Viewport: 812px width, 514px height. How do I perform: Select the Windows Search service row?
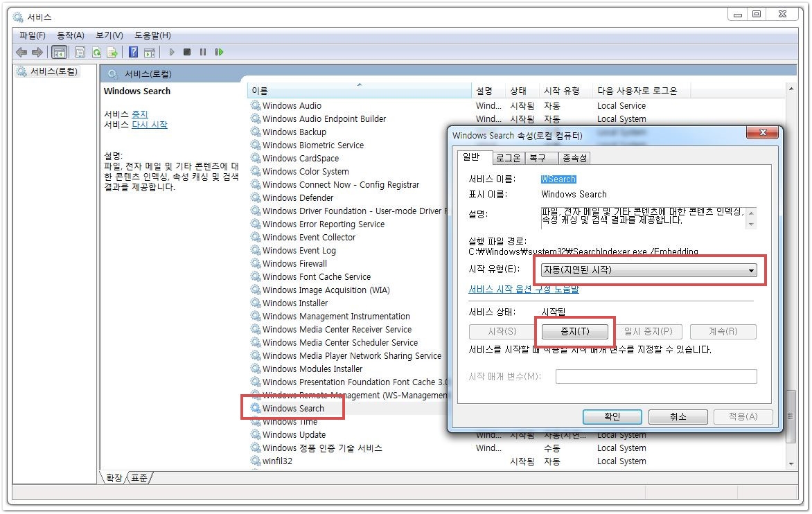coord(293,409)
